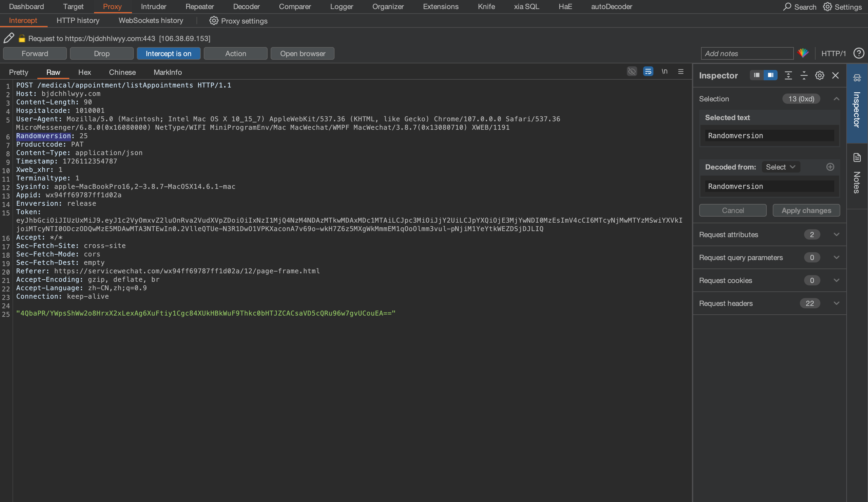Click the Selected text value field
Image resolution: width=868 pixels, height=502 pixels.
click(769, 135)
